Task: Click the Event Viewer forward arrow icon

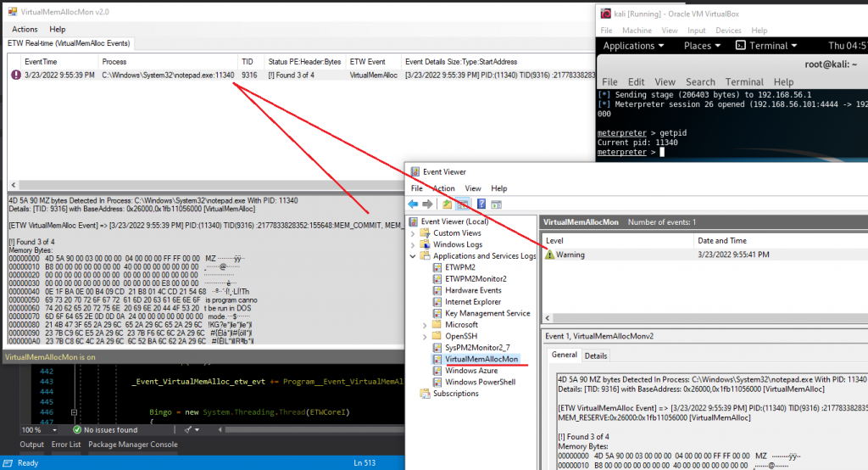Action: (427, 204)
